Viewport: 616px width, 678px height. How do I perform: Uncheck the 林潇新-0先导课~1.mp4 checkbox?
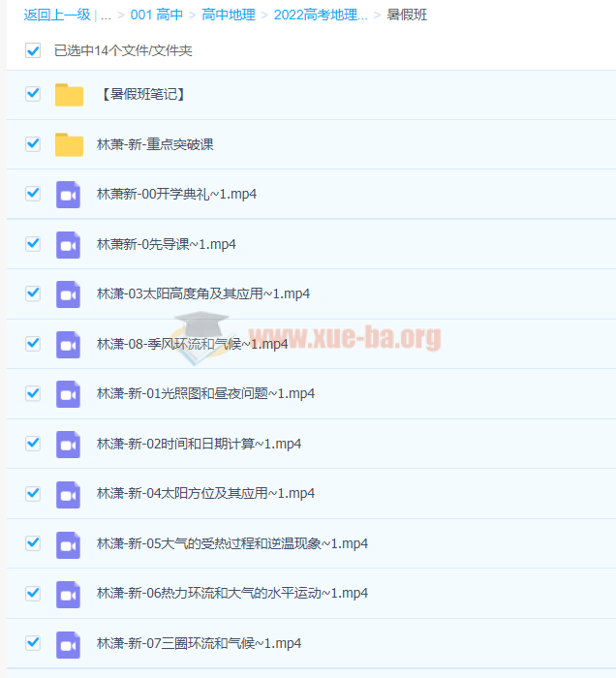click(33, 243)
